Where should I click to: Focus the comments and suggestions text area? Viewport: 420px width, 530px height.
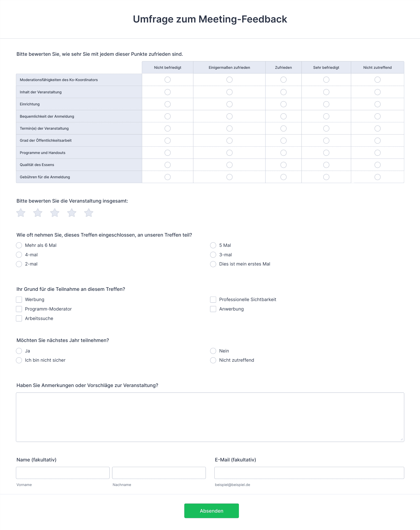click(210, 417)
